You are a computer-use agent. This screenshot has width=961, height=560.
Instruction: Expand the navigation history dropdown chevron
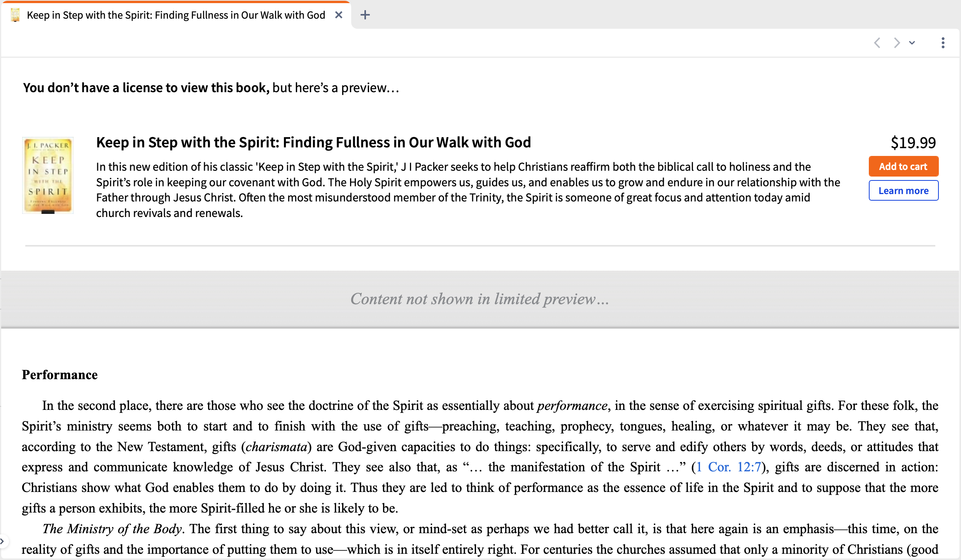tap(912, 43)
